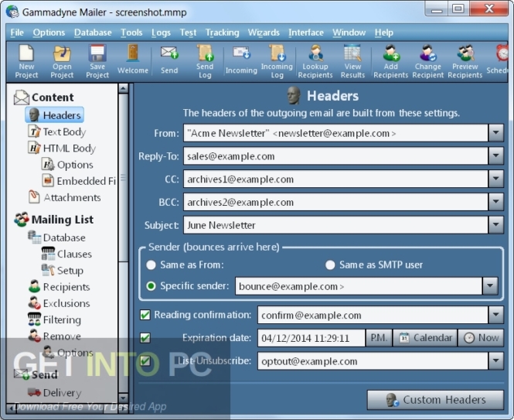Open the Send Log toolbar icon
Viewport: 514px width, 420px height.
click(205, 62)
